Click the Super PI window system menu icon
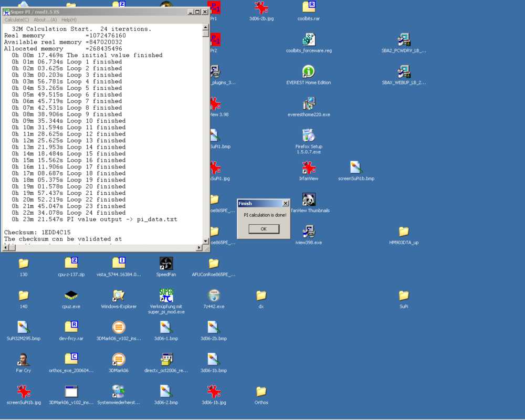This screenshot has height=420, width=525. (x=6, y=12)
